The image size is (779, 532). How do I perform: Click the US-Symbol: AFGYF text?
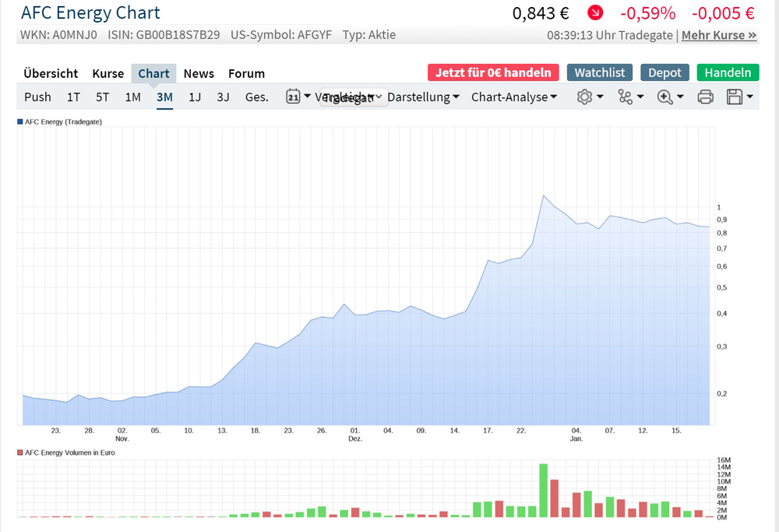coord(281,35)
